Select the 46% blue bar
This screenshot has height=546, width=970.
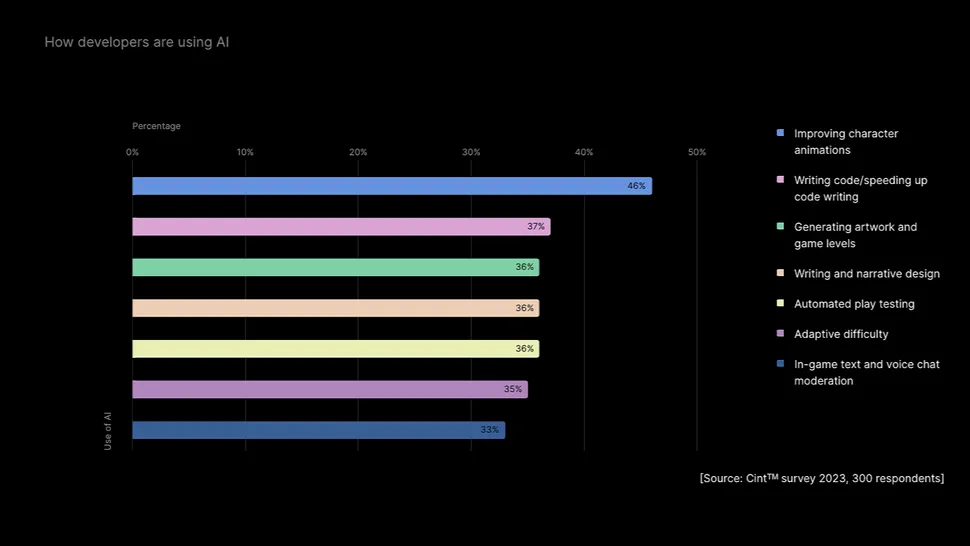[392, 186]
